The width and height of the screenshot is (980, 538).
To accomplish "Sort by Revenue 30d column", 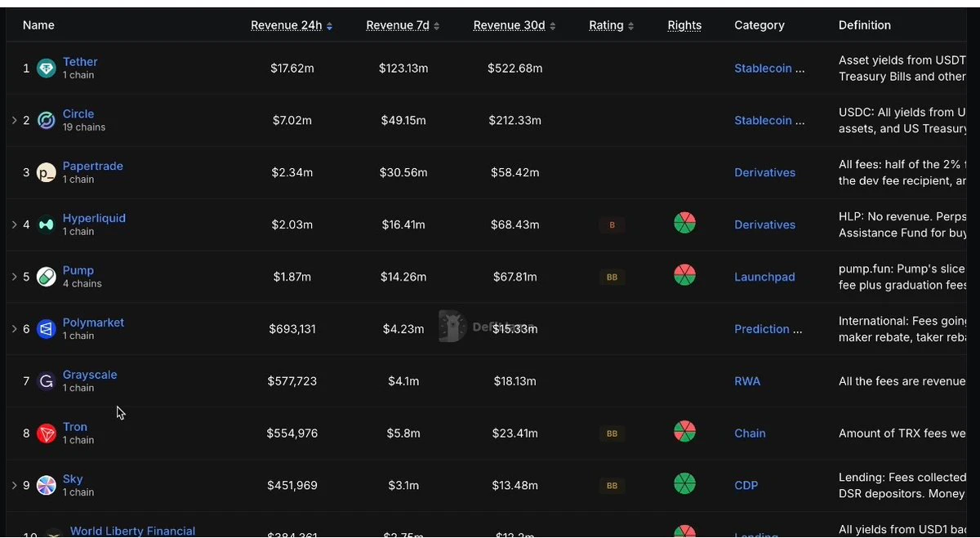I will pyautogui.click(x=514, y=26).
